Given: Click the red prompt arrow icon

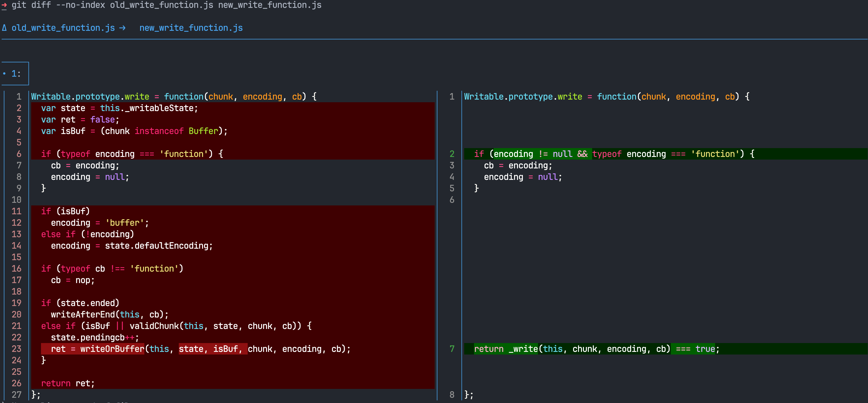Looking at the screenshot, I should [4, 5].
